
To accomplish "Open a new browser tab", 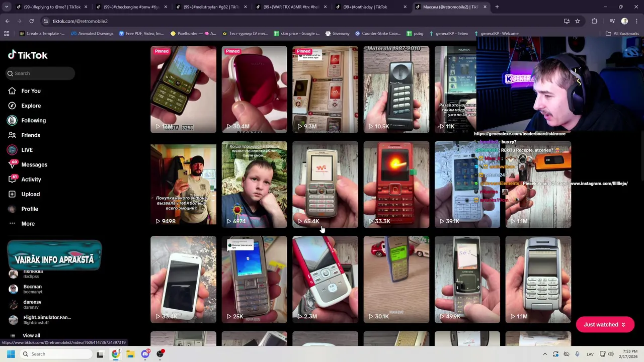I will click(x=497, y=7).
